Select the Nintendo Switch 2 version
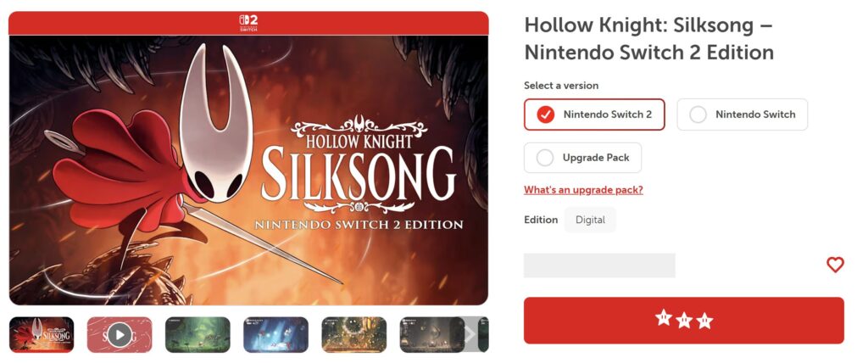The image size is (868, 363). pyautogui.click(x=594, y=114)
